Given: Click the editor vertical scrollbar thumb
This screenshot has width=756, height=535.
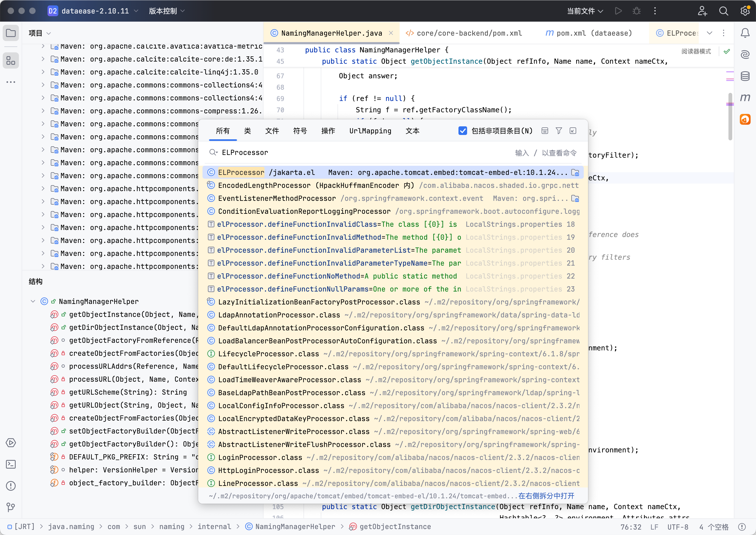Looking at the screenshot, I should [x=730, y=116].
